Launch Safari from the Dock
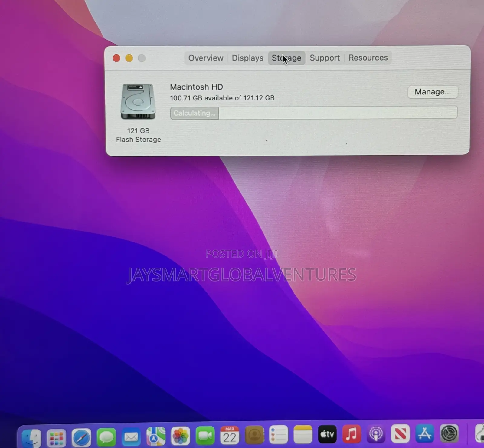Image resolution: width=484 pixels, height=448 pixels. (81, 437)
